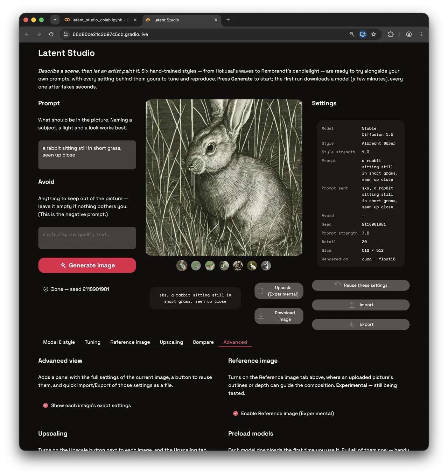This screenshot has width=448, height=476.
Task: Bookmark this page with the star
Action: pyautogui.click(x=374, y=34)
